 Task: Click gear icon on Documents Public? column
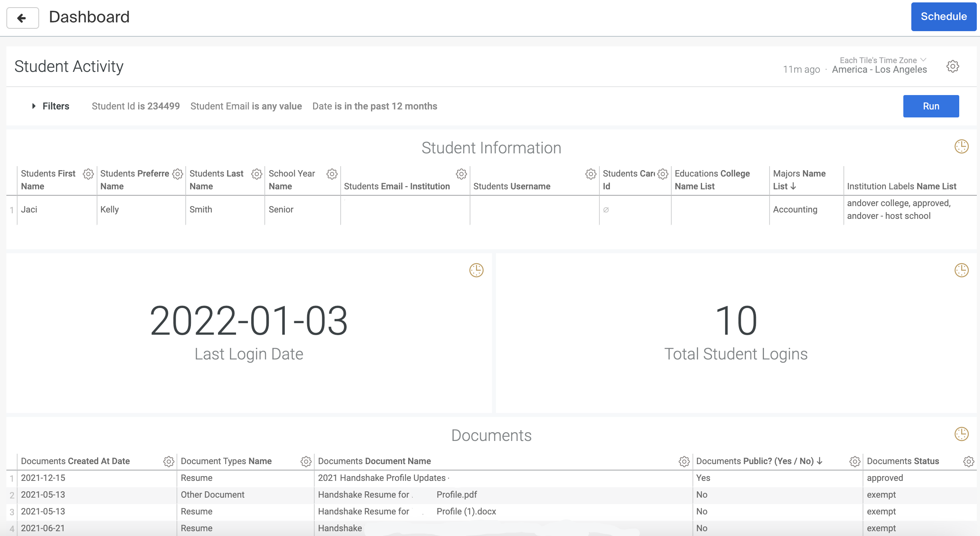click(855, 461)
